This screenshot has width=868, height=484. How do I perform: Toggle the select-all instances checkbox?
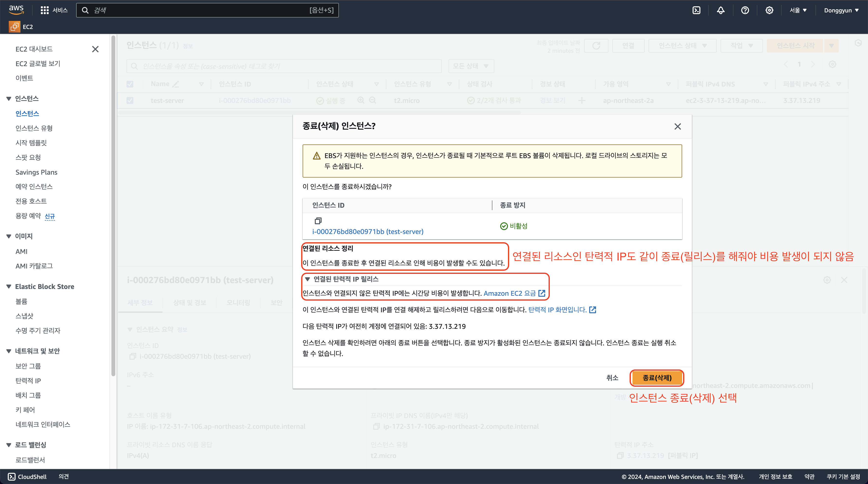130,84
